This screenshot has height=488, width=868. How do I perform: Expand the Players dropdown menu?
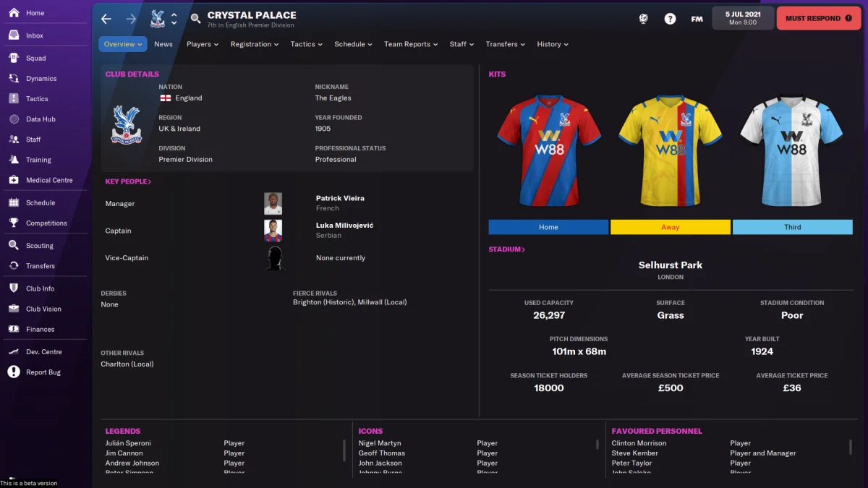point(203,44)
